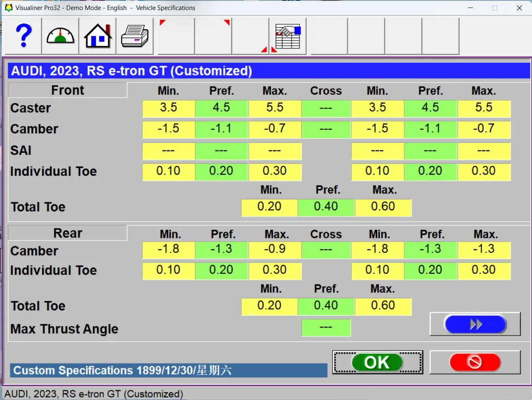Close the Visualiner Pro32 window

click(x=519, y=8)
